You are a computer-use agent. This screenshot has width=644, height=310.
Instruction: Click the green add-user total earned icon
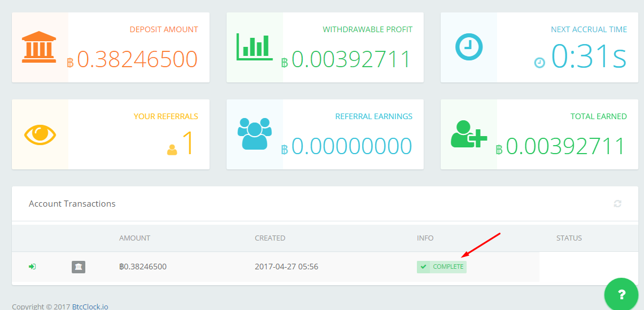coord(469,134)
